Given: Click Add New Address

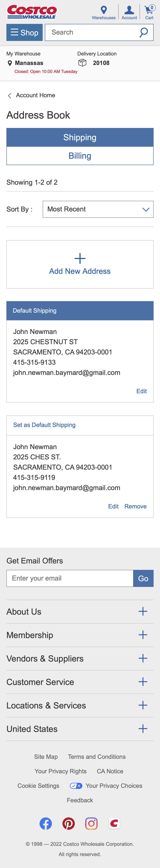Looking at the screenshot, I should [x=80, y=264].
